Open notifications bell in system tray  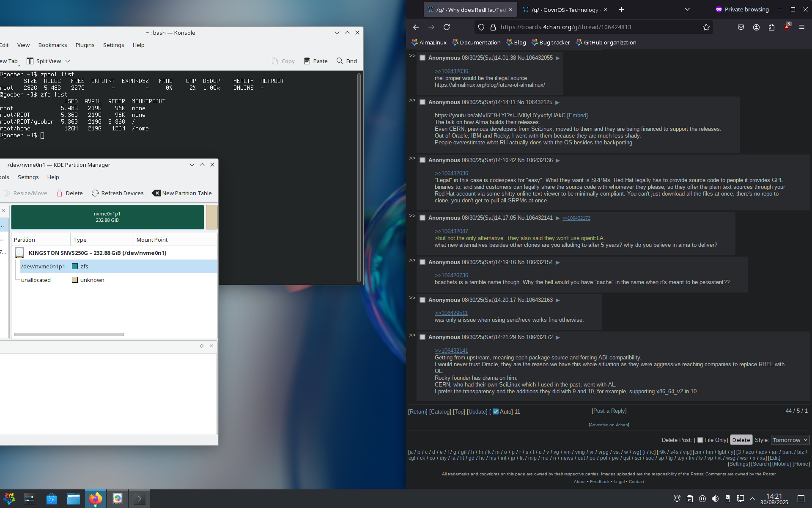click(x=677, y=499)
